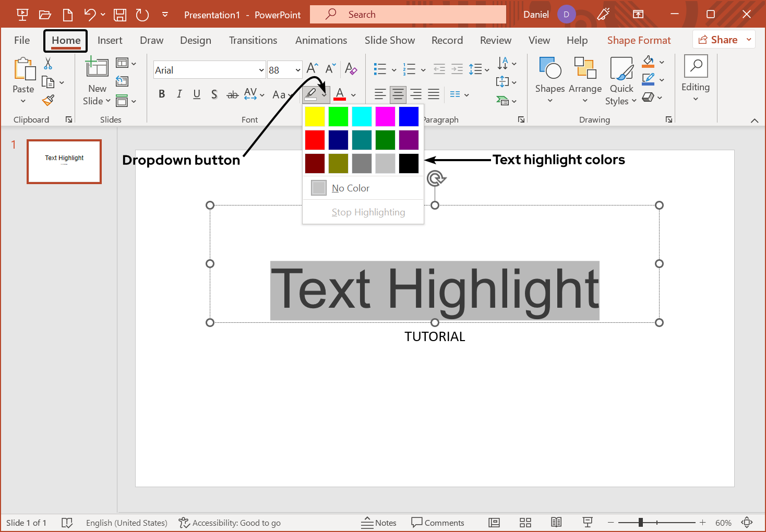Select slide 1 thumbnail in the panel
This screenshot has width=766, height=532.
click(x=64, y=161)
